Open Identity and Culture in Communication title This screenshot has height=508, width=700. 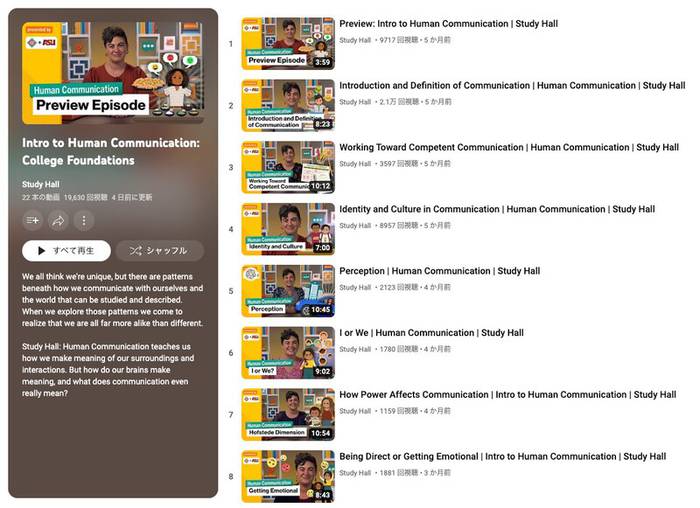[x=497, y=209]
